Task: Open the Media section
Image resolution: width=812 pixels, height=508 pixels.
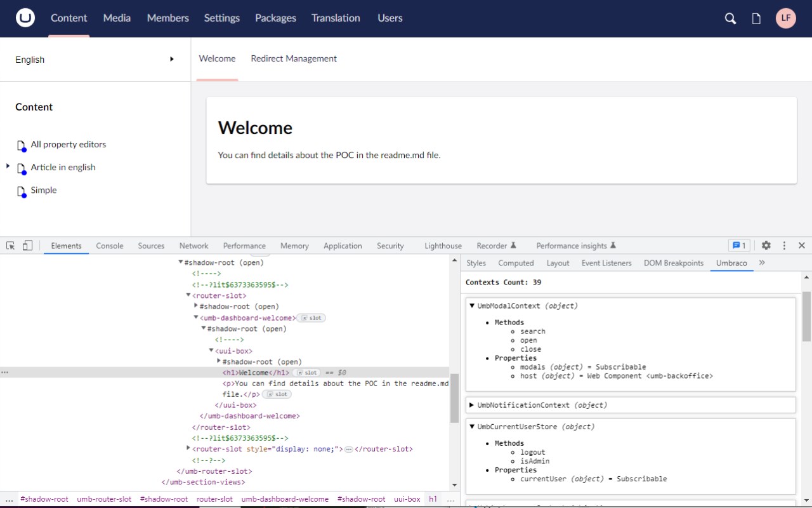Action: click(117, 18)
